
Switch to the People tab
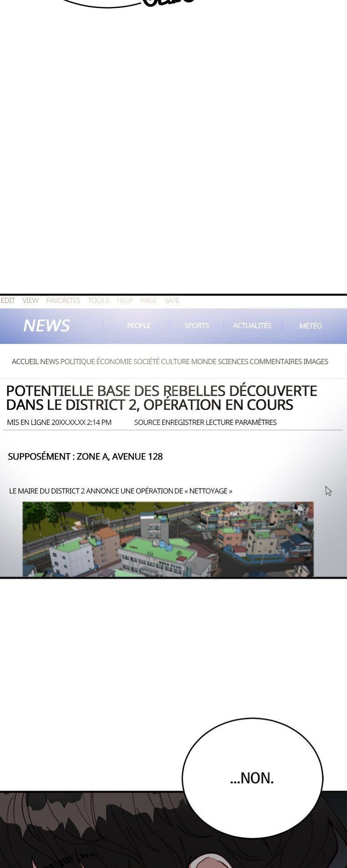(138, 325)
